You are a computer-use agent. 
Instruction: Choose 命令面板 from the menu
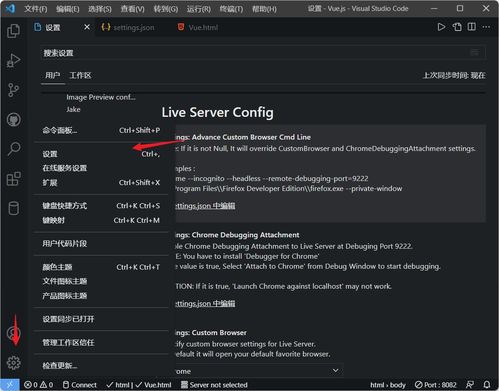[101, 130]
